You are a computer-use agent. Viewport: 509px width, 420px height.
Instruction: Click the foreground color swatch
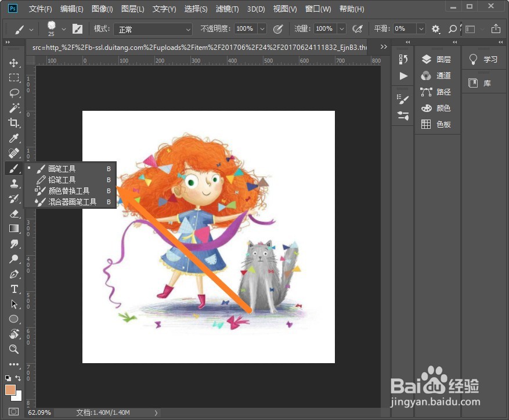tap(10, 389)
